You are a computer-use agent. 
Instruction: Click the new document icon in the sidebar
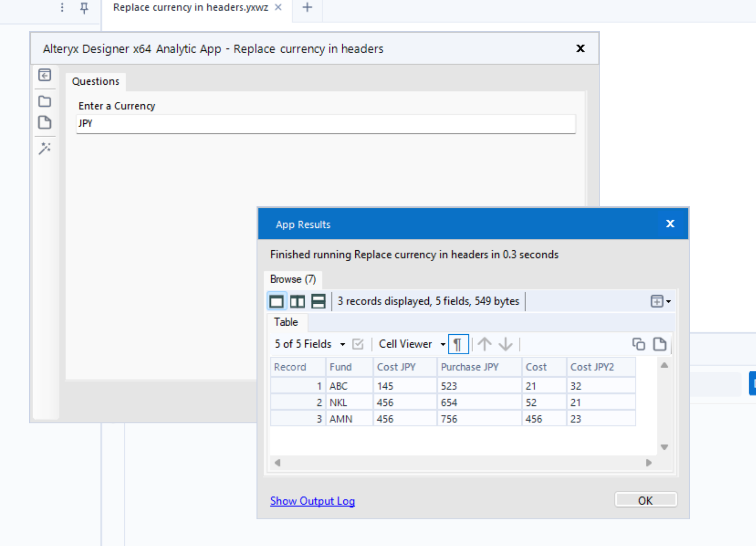(x=45, y=123)
